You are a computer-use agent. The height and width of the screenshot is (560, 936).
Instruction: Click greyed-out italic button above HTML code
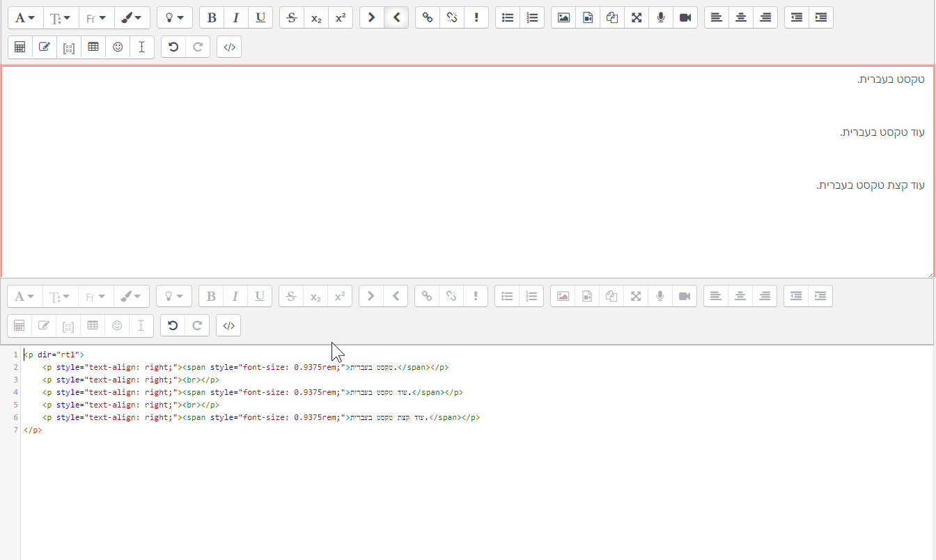coord(235,296)
